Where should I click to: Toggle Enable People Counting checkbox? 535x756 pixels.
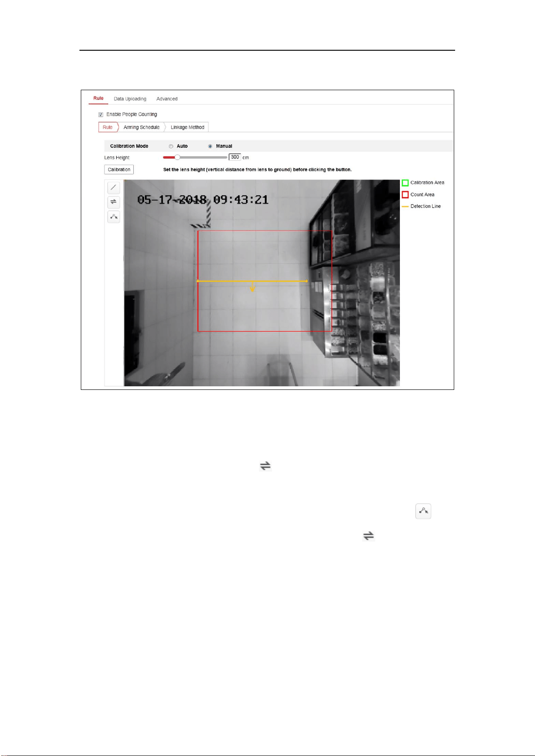[x=101, y=114]
